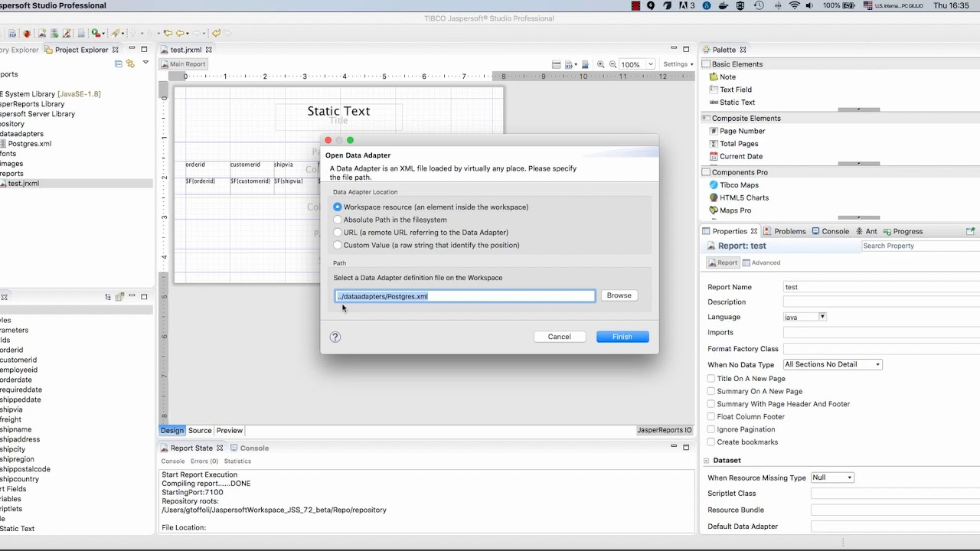Screen dimensions: 980x551
Task: Click the Finish button
Action: (622, 337)
